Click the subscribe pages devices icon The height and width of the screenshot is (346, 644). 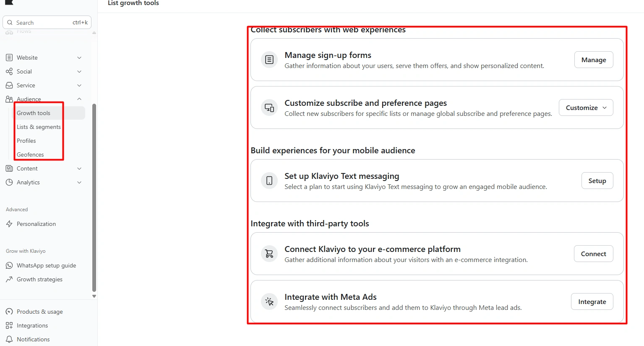tap(269, 107)
